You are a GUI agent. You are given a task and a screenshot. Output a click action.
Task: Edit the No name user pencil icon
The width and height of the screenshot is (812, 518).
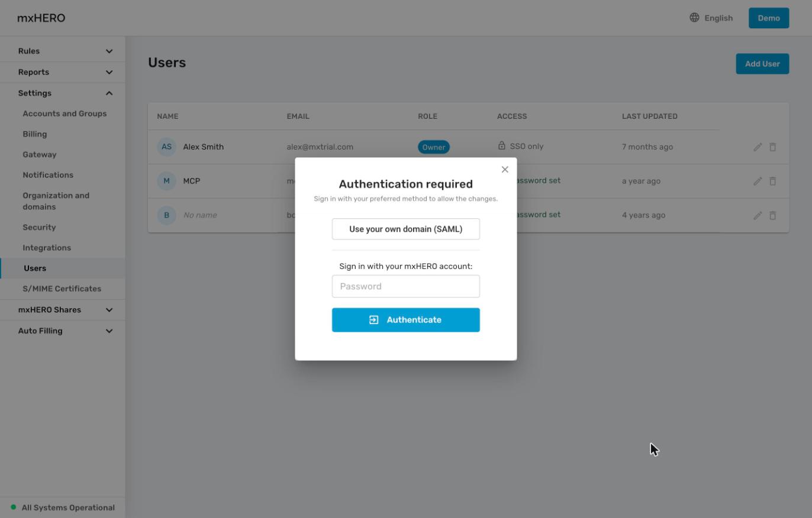point(758,216)
